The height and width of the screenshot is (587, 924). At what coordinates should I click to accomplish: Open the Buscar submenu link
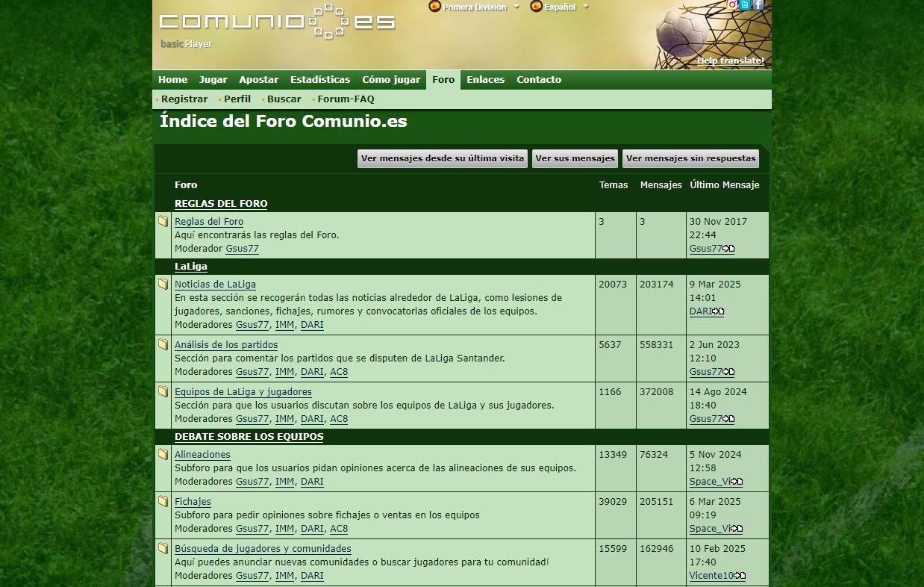point(284,99)
